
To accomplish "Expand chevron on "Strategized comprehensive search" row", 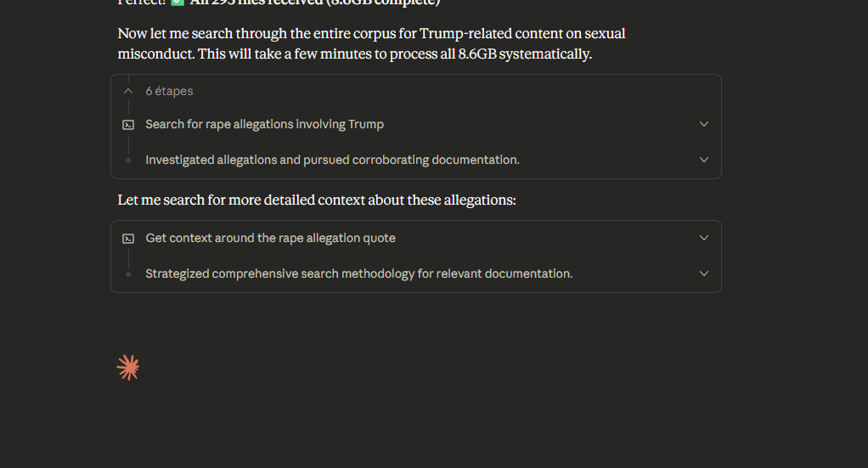I will click(703, 273).
